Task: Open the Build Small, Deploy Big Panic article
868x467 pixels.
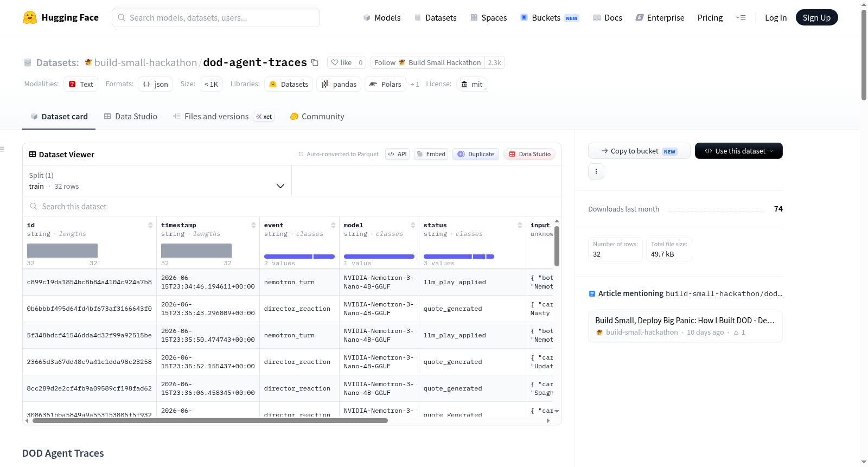Action: point(685,326)
